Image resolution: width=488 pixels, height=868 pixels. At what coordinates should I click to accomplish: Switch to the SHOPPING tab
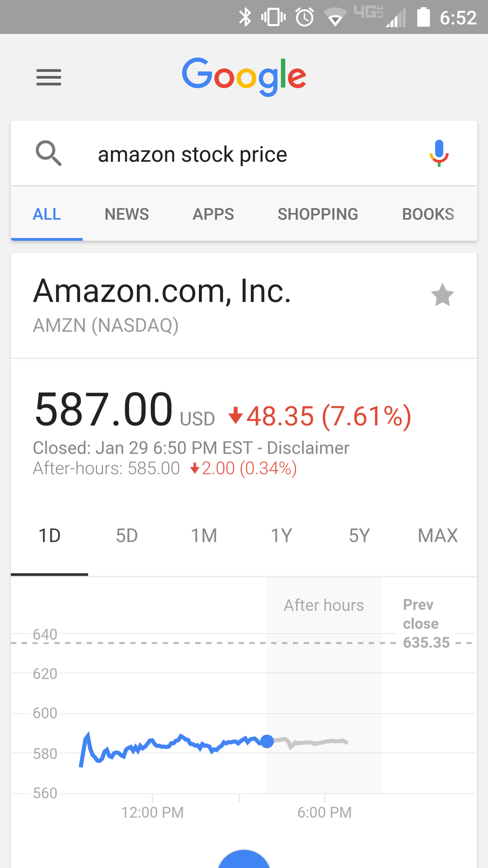(x=318, y=214)
